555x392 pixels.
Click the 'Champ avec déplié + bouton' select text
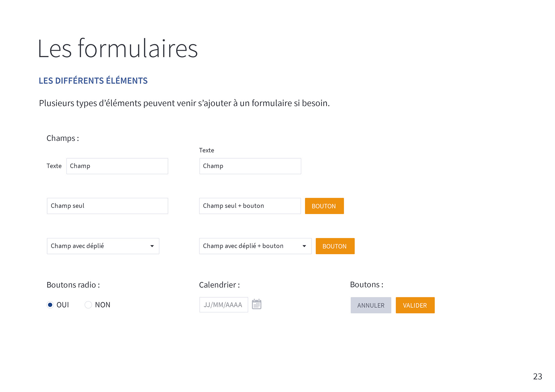pyautogui.click(x=243, y=246)
